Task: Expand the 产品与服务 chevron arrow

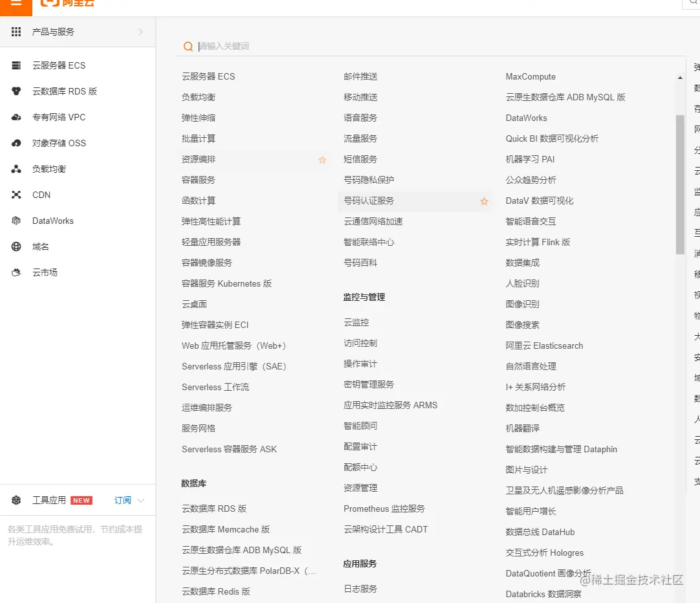Action: (x=140, y=32)
